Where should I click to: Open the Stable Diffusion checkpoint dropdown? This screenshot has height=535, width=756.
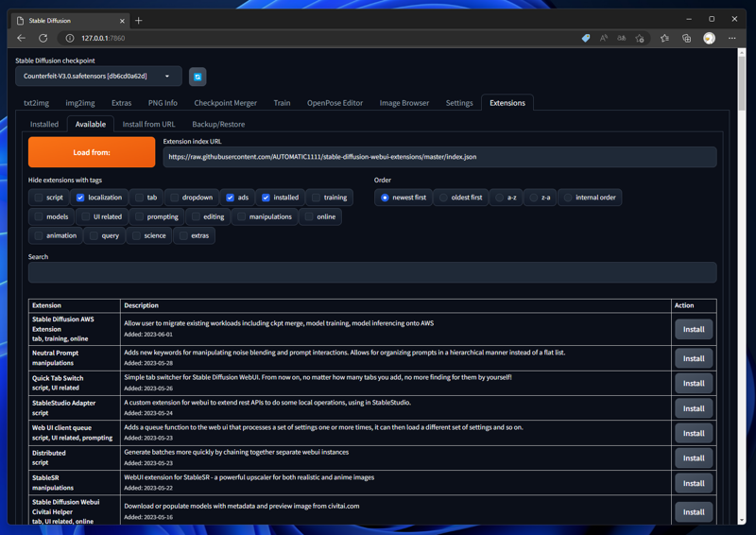[98, 77]
